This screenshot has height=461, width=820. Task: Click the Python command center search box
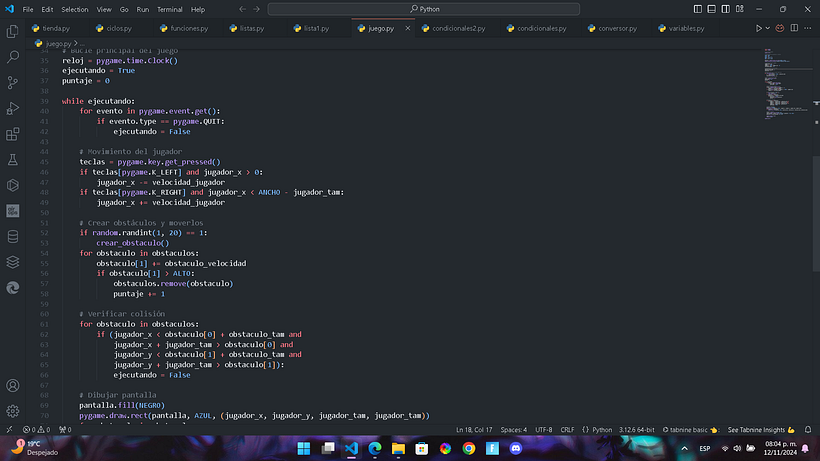tap(424, 9)
